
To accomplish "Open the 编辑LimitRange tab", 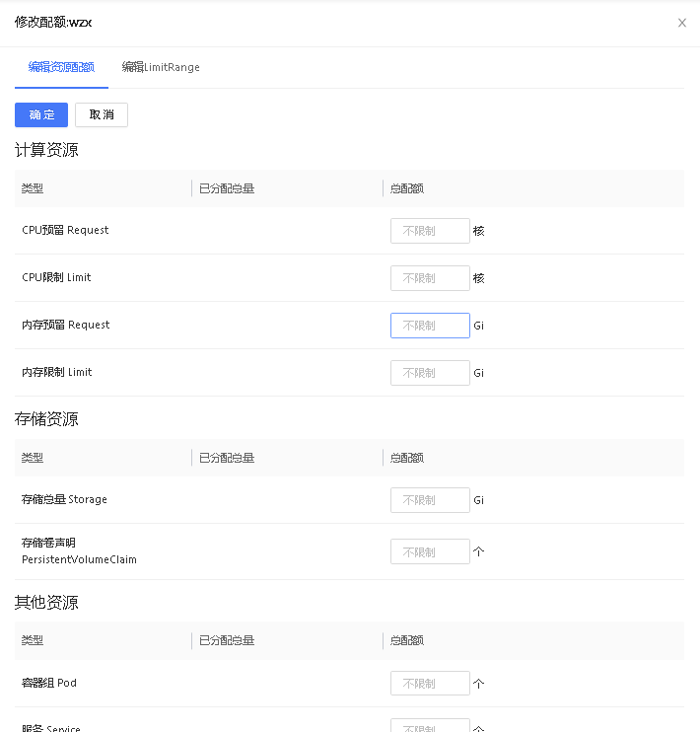I will (161, 67).
